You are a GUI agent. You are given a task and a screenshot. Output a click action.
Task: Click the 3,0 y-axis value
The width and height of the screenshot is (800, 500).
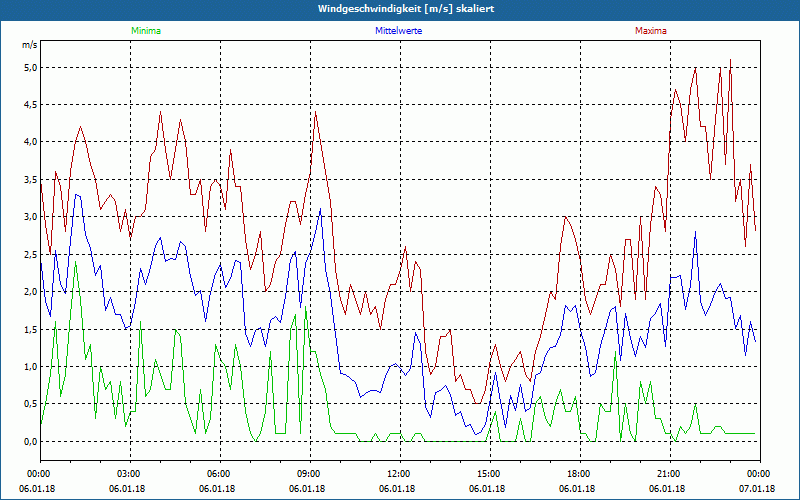[30, 217]
